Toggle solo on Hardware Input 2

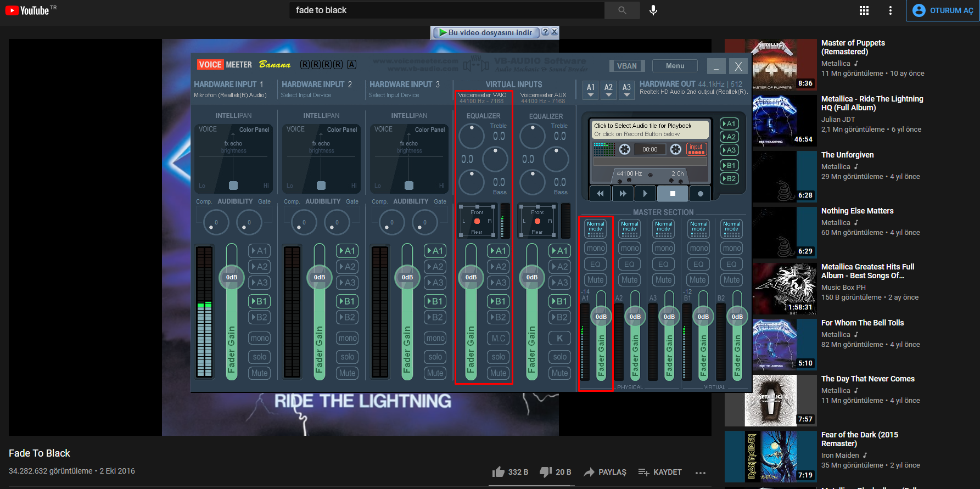348,357
